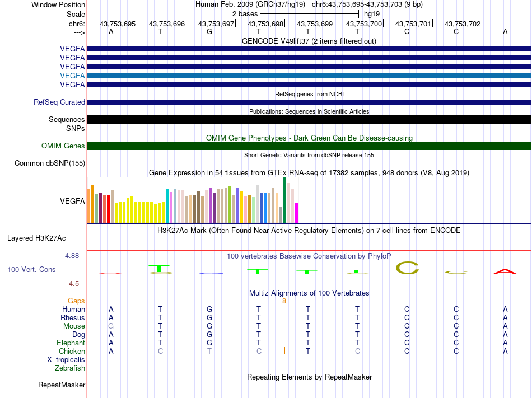Select the tall dark green GTEx expression bar

(x=284, y=200)
